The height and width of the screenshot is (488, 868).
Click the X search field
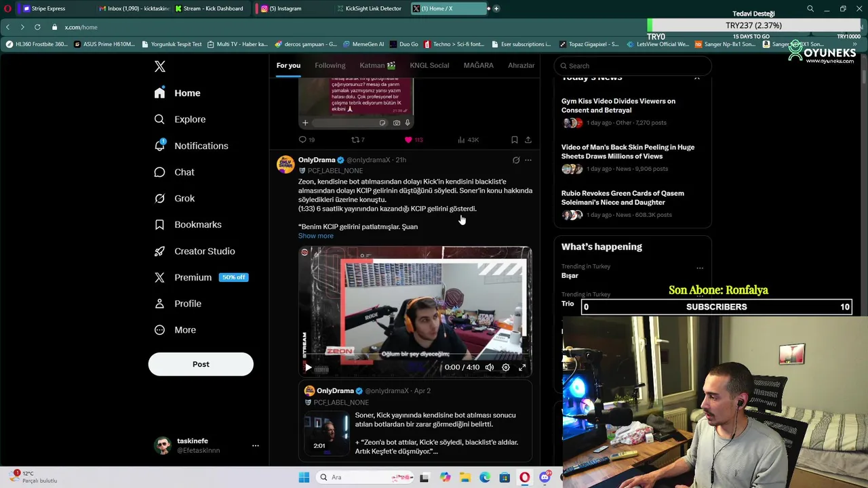pyautogui.click(x=632, y=66)
